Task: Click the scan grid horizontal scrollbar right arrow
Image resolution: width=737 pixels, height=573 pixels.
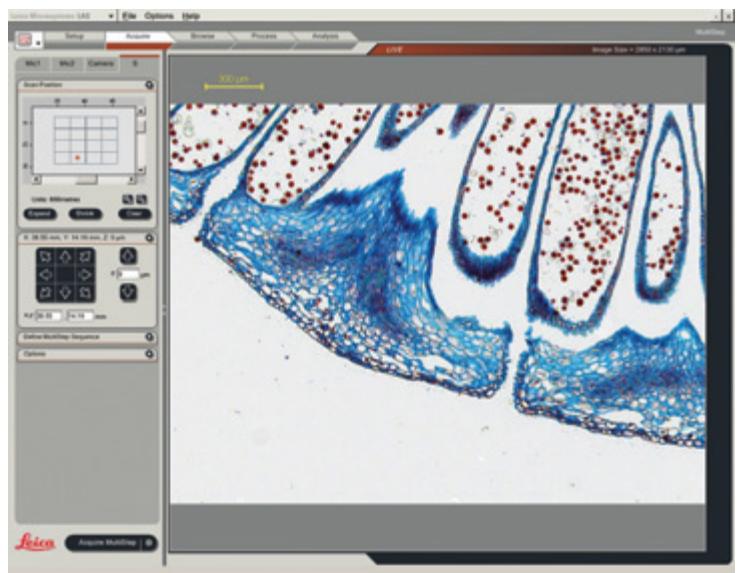Action: click(x=132, y=180)
